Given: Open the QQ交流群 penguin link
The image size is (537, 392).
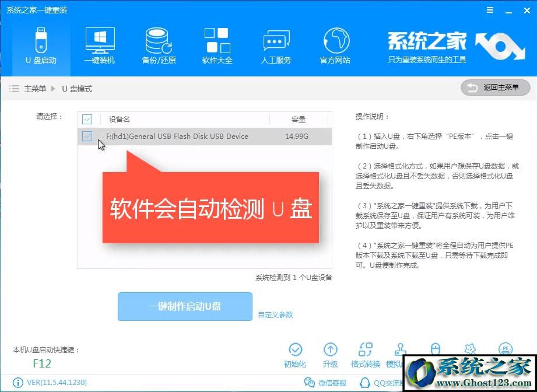Looking at the screenshot, I should tap(381, 383).
